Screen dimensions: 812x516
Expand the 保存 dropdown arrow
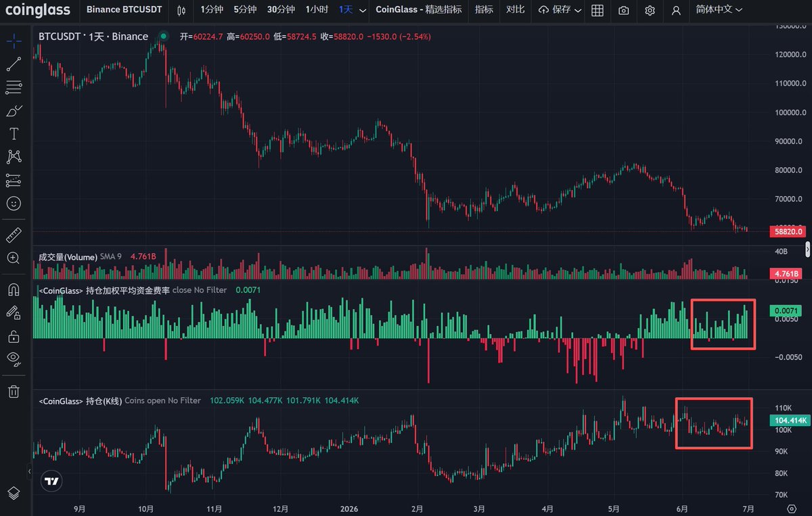coord(577,10)
